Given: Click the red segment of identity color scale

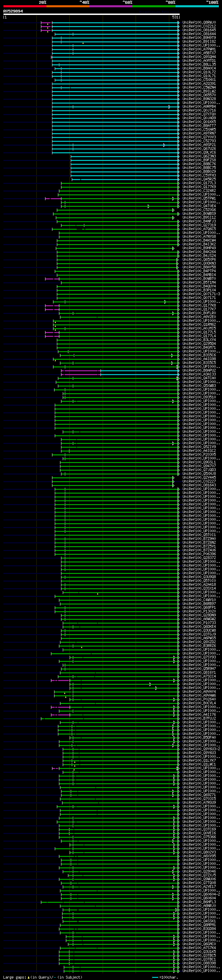Looking at the screenshot, I should [25, 6].
